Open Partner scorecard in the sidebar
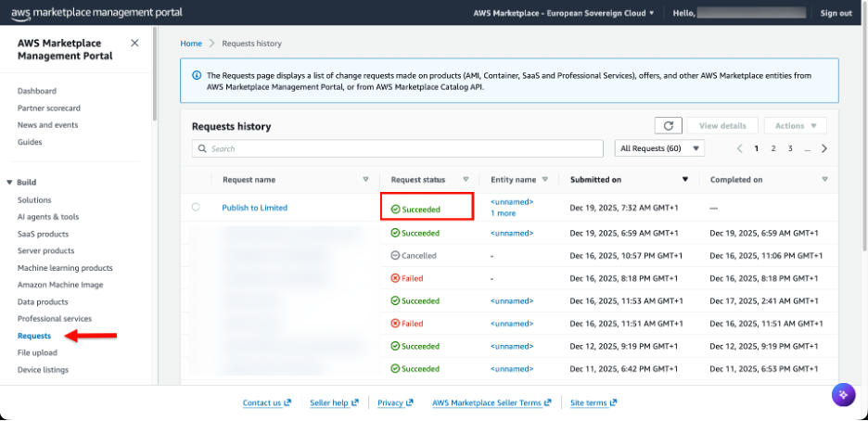 [x=49, y=108]
